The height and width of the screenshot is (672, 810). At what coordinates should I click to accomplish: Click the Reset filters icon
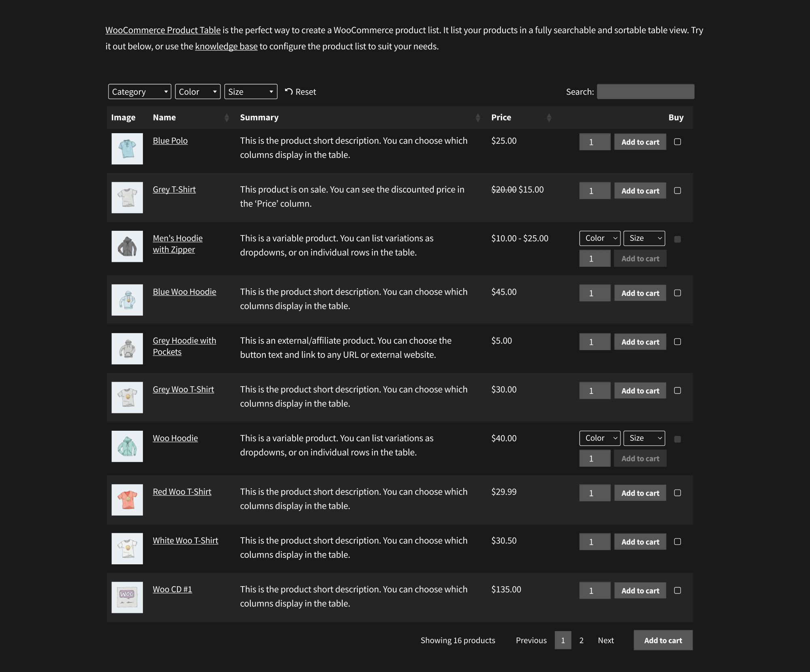289,91
